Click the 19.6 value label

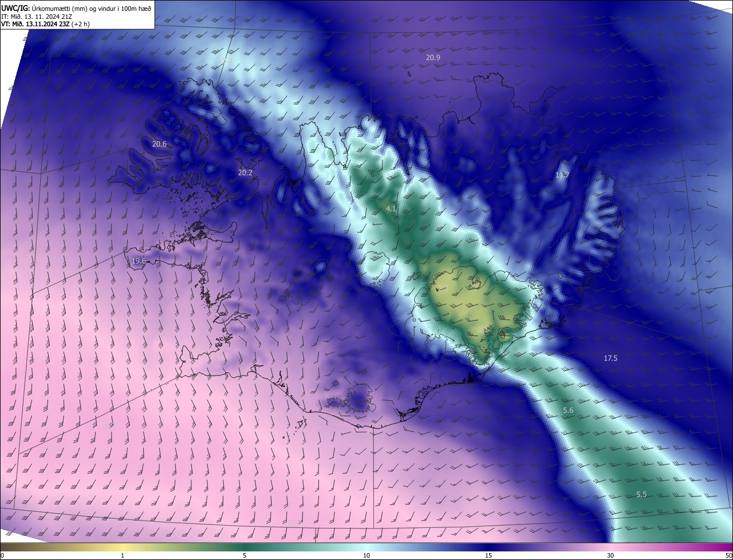coord(139,261)
